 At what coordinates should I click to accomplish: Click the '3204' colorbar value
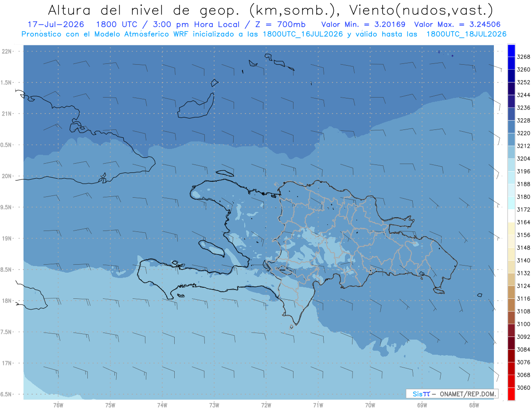click(x=524, y=159)
